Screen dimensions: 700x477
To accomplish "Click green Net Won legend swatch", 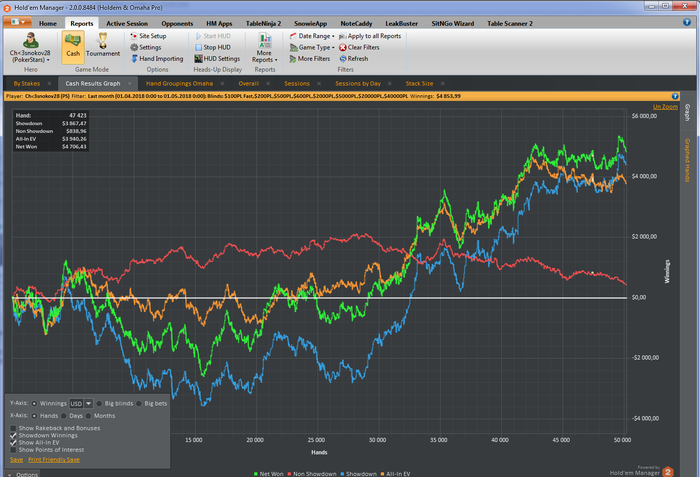I will (256, 474).
